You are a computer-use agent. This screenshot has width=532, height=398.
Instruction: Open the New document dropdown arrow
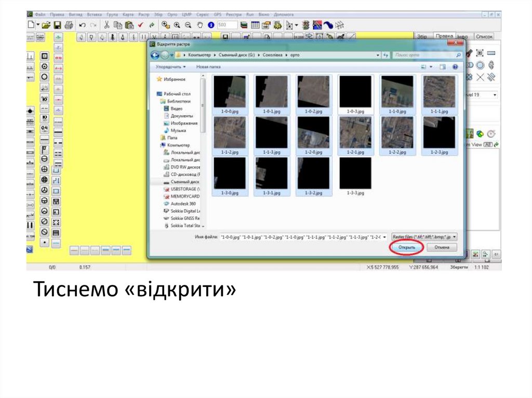tap(37, 25)
